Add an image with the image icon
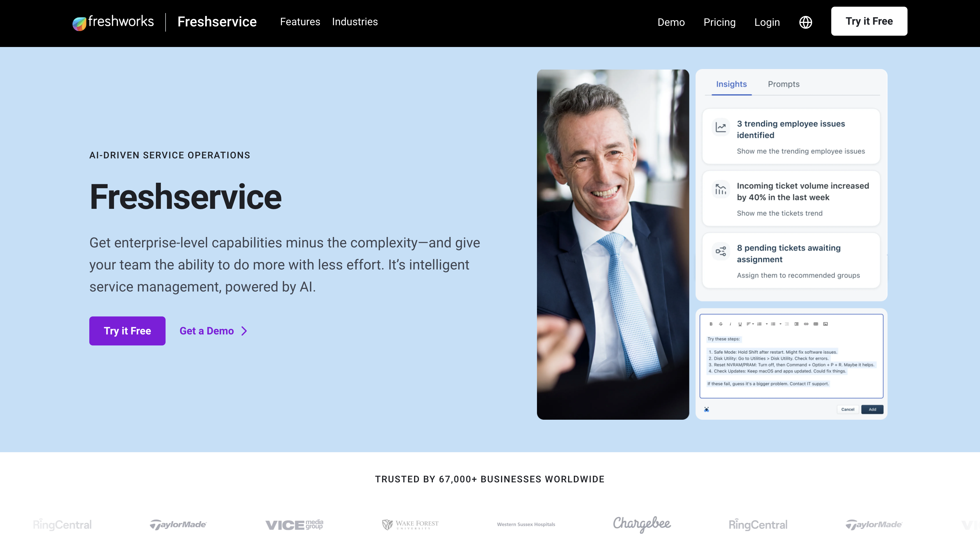 pos(826,324)
